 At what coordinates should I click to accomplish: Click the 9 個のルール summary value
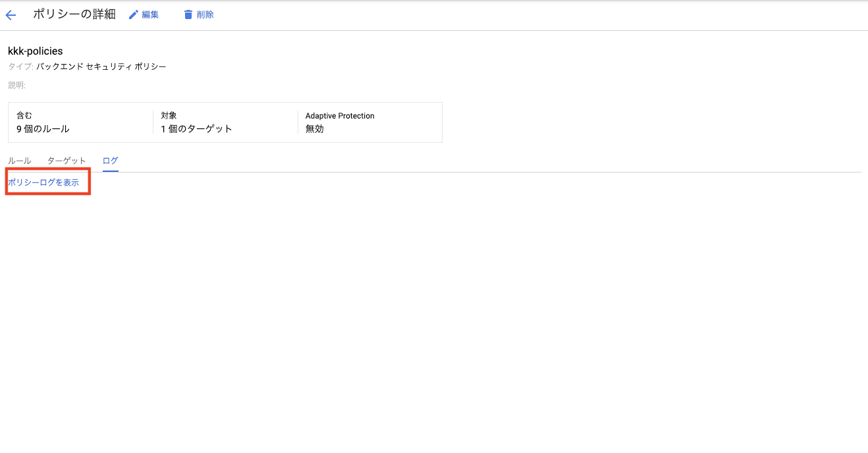(43, 129)
